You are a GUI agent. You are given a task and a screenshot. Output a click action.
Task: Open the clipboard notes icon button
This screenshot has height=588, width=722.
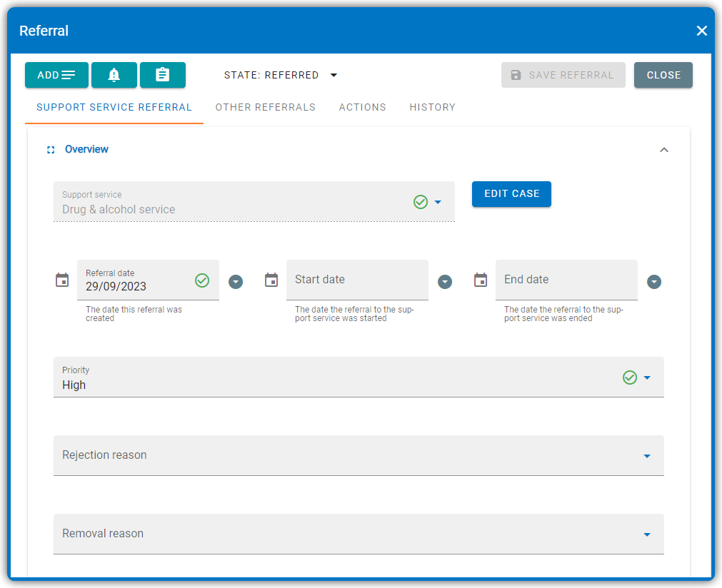163,75
